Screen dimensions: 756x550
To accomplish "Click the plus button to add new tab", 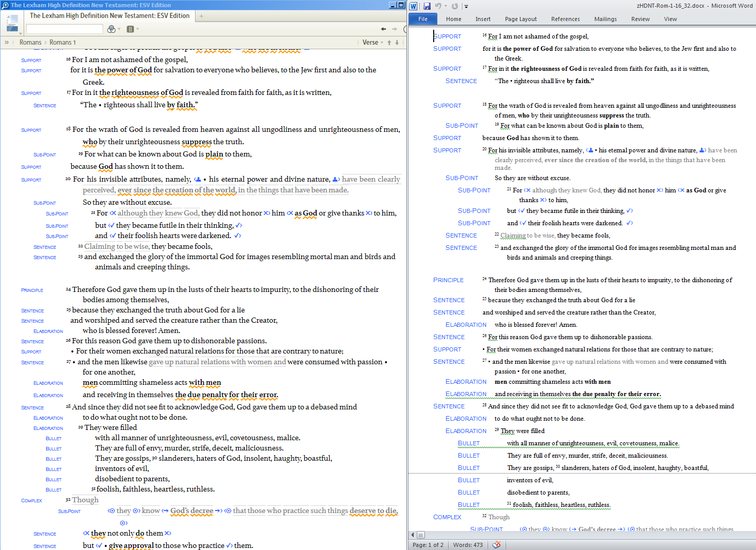I will coord(201,16).
